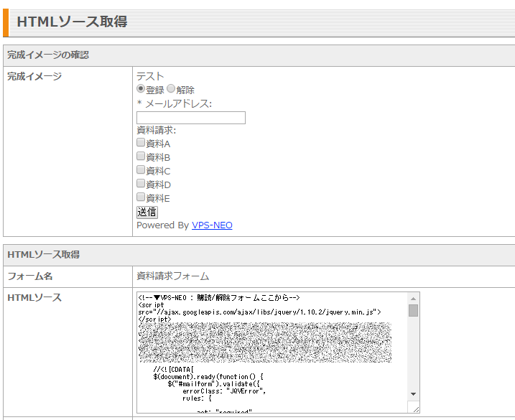
Task: Click the 資料請求フォーム form name text
Action: tap(173, 276)
